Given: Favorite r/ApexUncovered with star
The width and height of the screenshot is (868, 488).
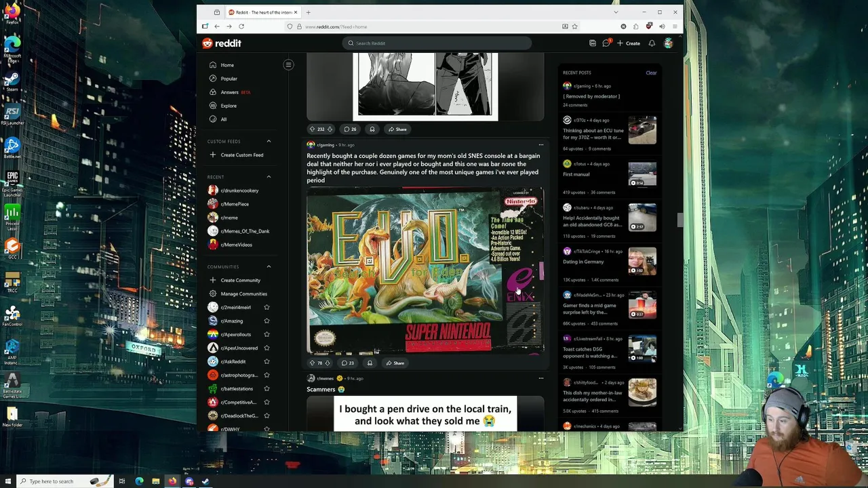Looking at the screenshot, I should [267, 348].
